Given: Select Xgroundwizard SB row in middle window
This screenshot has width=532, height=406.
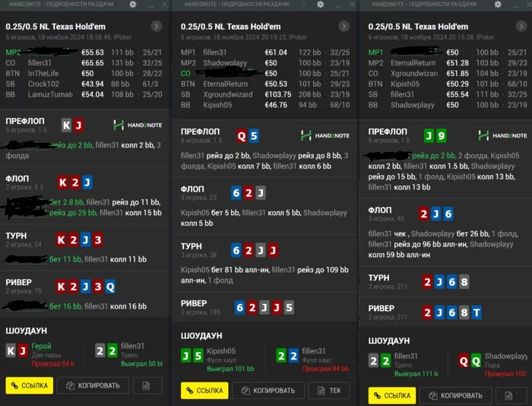Looking at the screenshot, I should (265, 94).
